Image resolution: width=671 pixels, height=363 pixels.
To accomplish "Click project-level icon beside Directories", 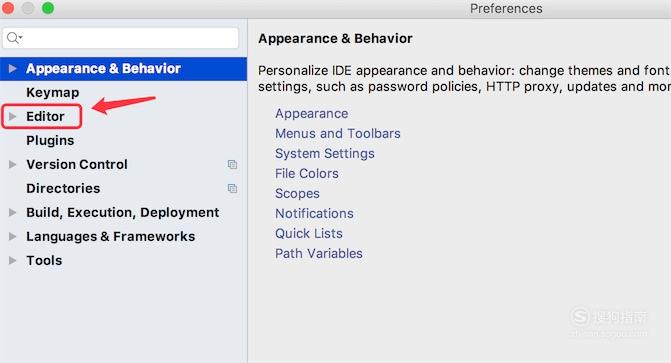I will coord(232,188).
